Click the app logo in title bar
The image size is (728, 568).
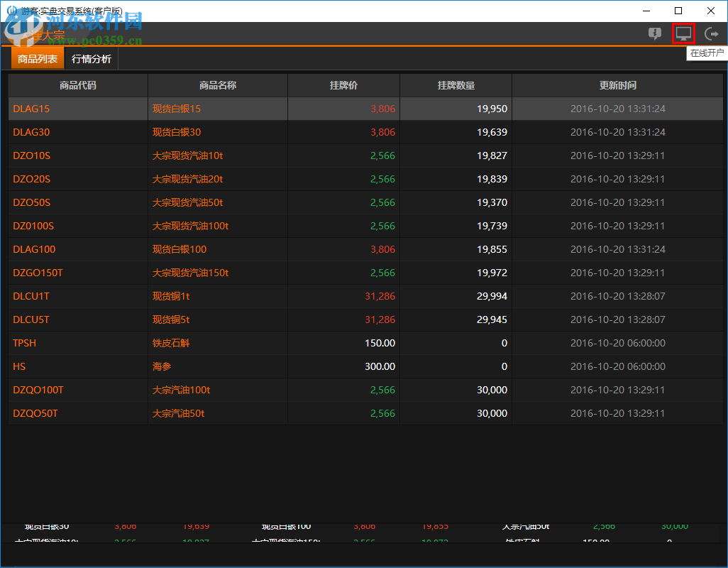pyautogui.click(x=11, y=11)
